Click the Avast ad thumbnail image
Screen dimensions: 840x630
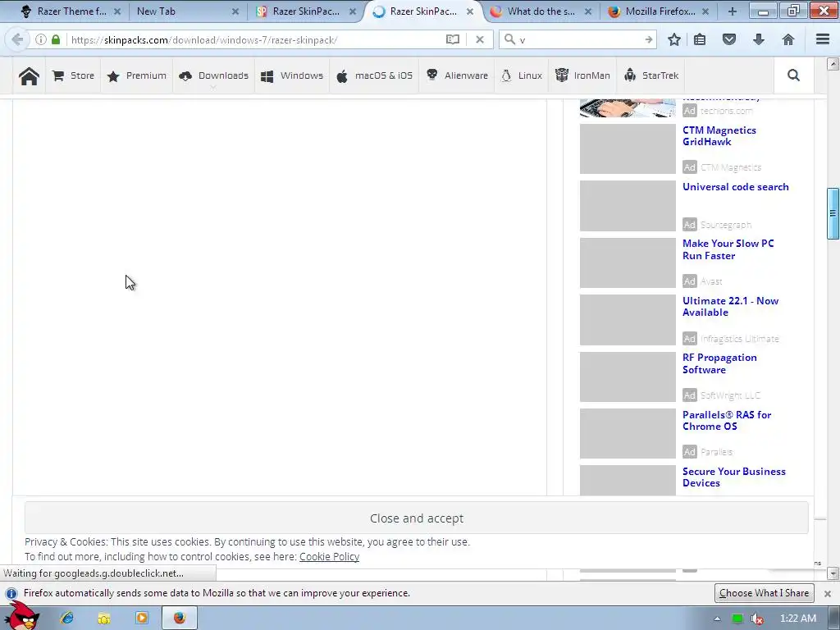628,263
